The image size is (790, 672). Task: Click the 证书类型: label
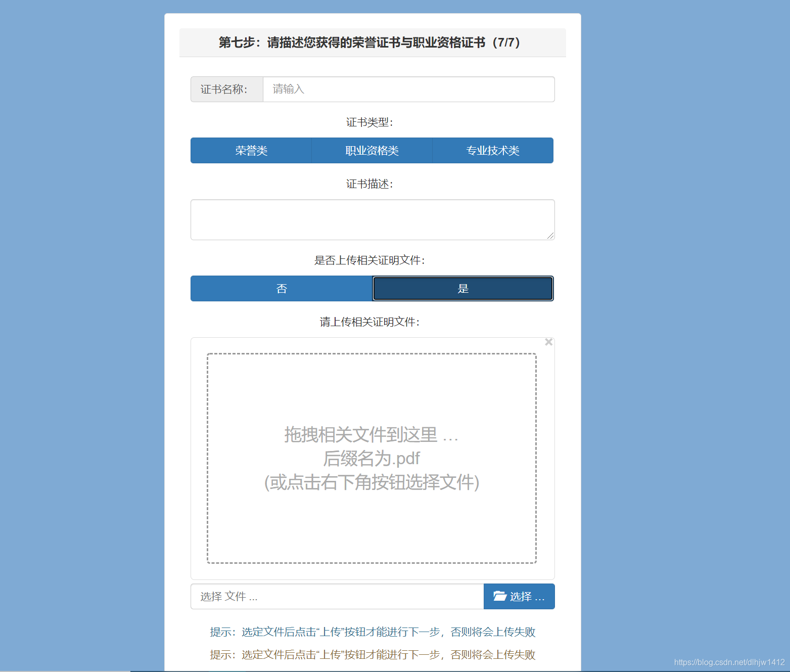click(x=369, y=122)
